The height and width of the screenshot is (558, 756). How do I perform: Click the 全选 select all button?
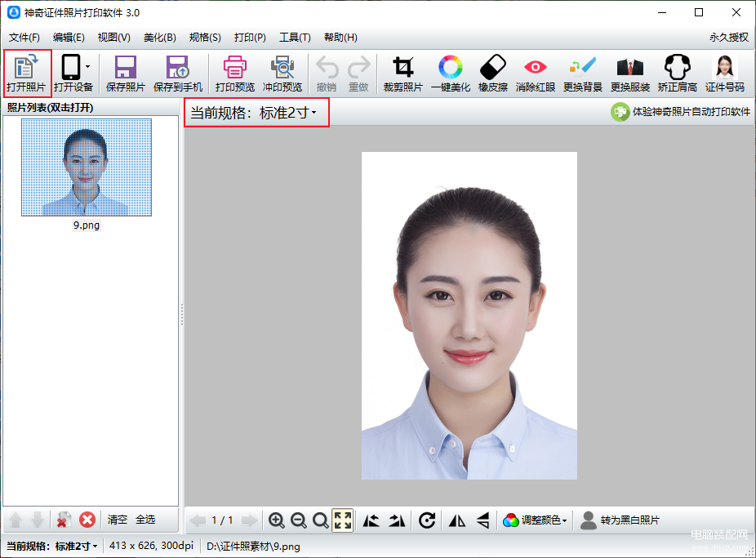point(145,520)
